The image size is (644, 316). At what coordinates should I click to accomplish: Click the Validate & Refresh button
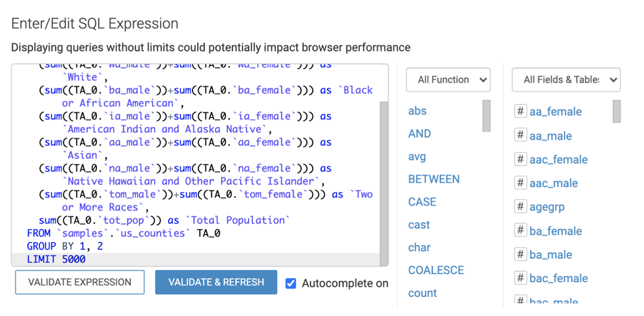pyautogui.click(x=216, y=282)
